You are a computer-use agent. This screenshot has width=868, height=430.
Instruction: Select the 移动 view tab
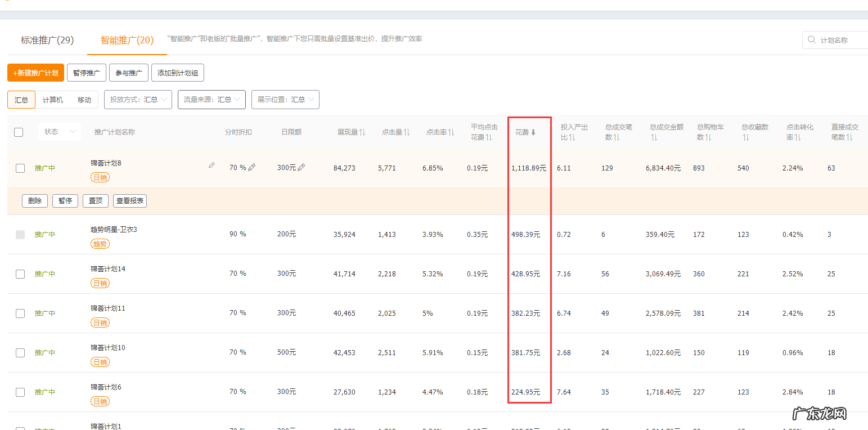[84, 99]
